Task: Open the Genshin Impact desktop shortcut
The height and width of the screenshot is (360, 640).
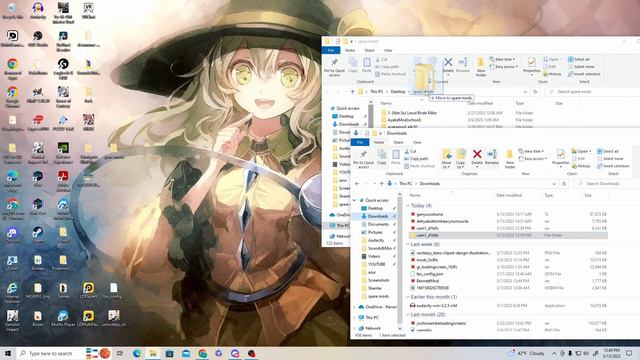Action: click(12, 321)
